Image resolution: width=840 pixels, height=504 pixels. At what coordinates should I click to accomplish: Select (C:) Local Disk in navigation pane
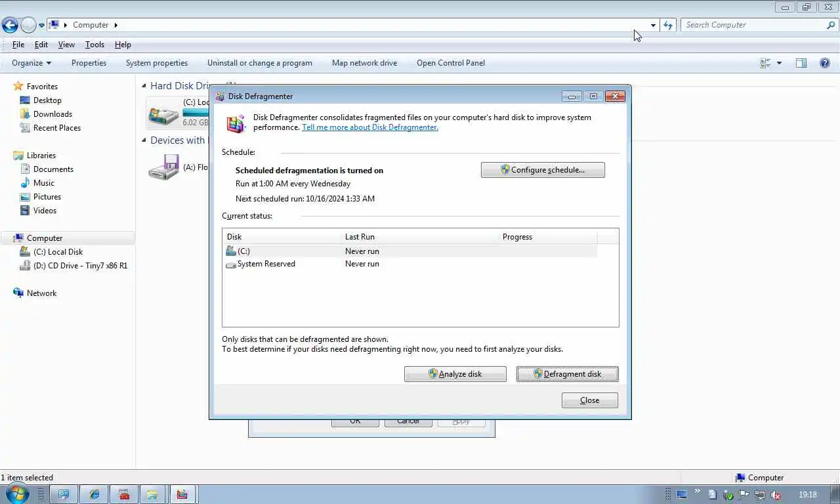tap(58, 252)
